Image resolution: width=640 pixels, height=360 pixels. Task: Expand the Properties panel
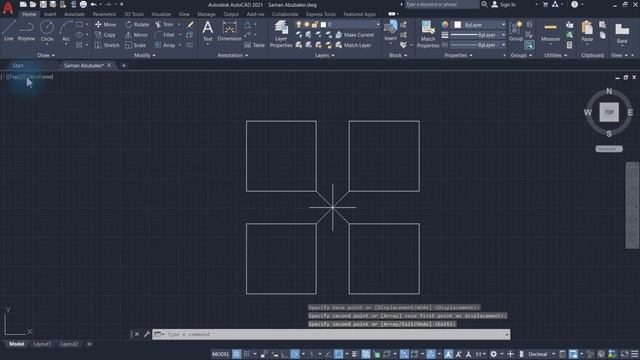tap(458, 55)
